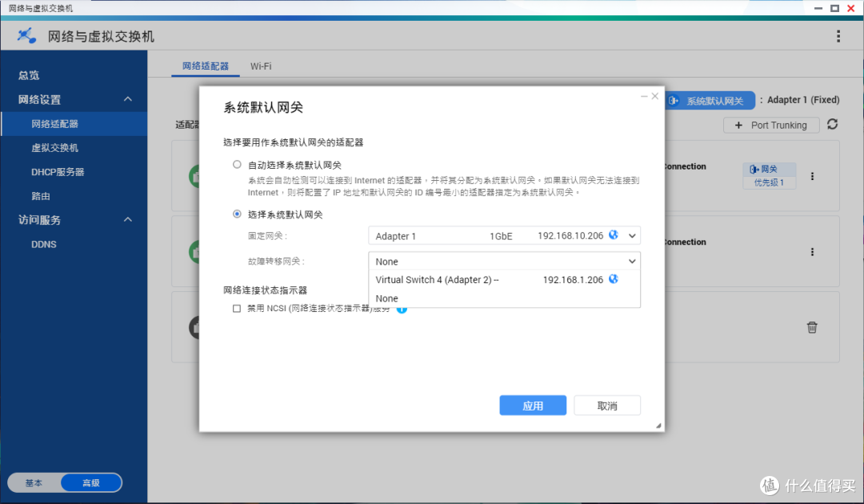Open the three-dot menu in app header
864x504 pixels.
click(838, 36)
